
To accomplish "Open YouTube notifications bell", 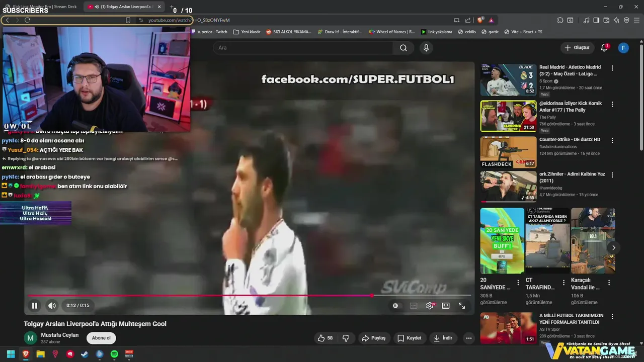I will (x=604, y=48).
